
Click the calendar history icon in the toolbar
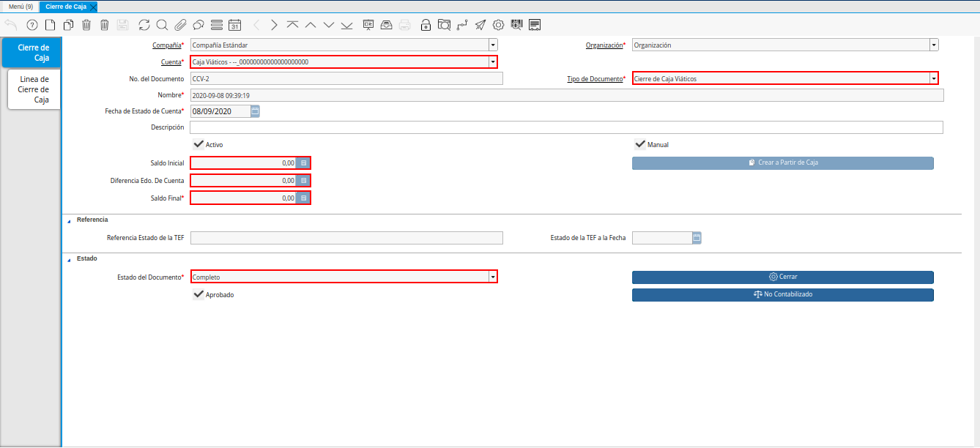click(234, 25)
